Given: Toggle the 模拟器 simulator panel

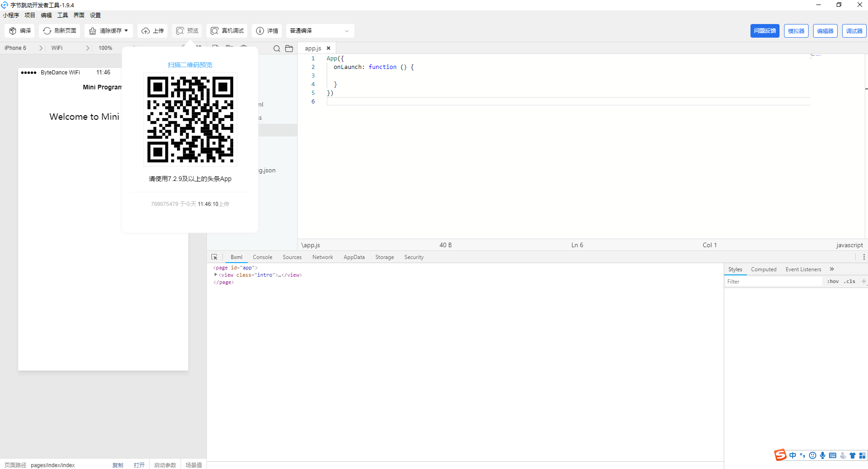Looking at the screenshot, I should point(796,31).
